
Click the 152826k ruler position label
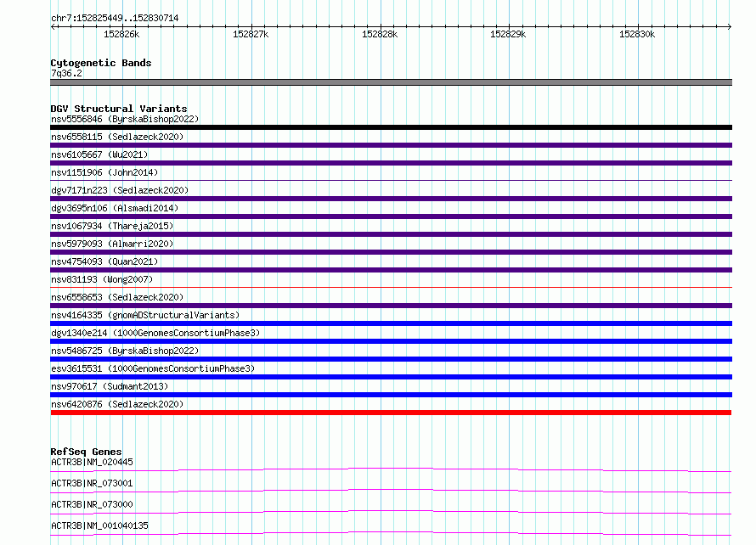coord(121,34)
